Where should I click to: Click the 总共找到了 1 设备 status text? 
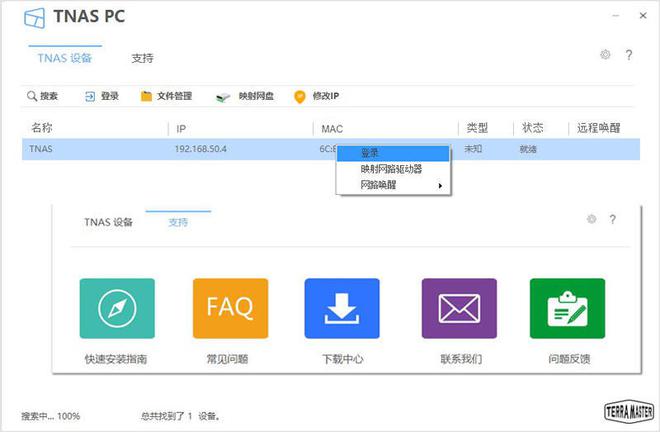[180, 416]
